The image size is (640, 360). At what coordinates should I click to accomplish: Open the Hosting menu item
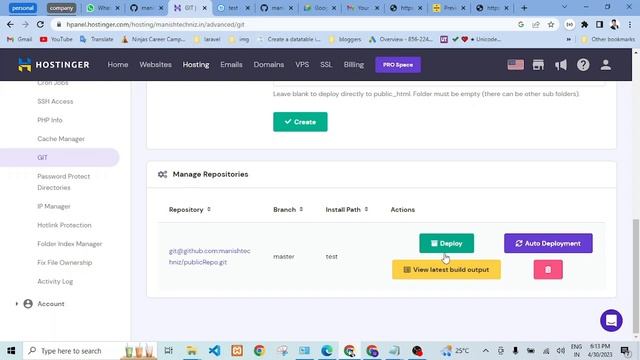point(196,64)
